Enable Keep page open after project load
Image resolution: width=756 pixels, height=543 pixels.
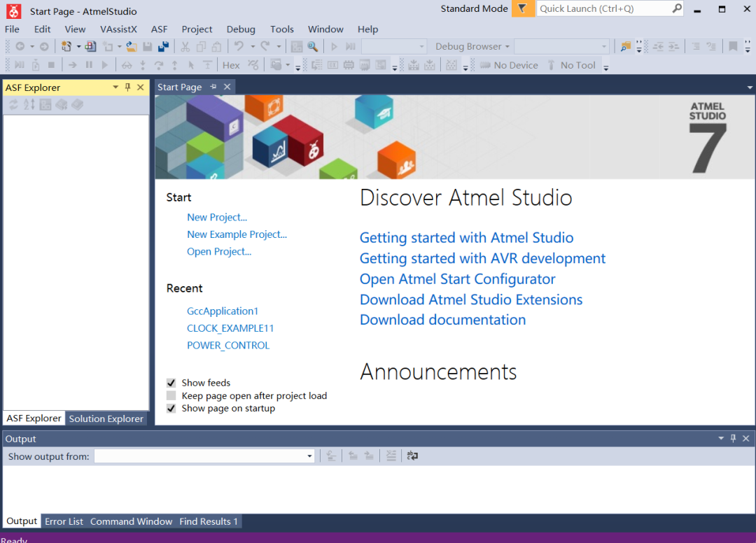pyautogui.click(x=171, y=395)
